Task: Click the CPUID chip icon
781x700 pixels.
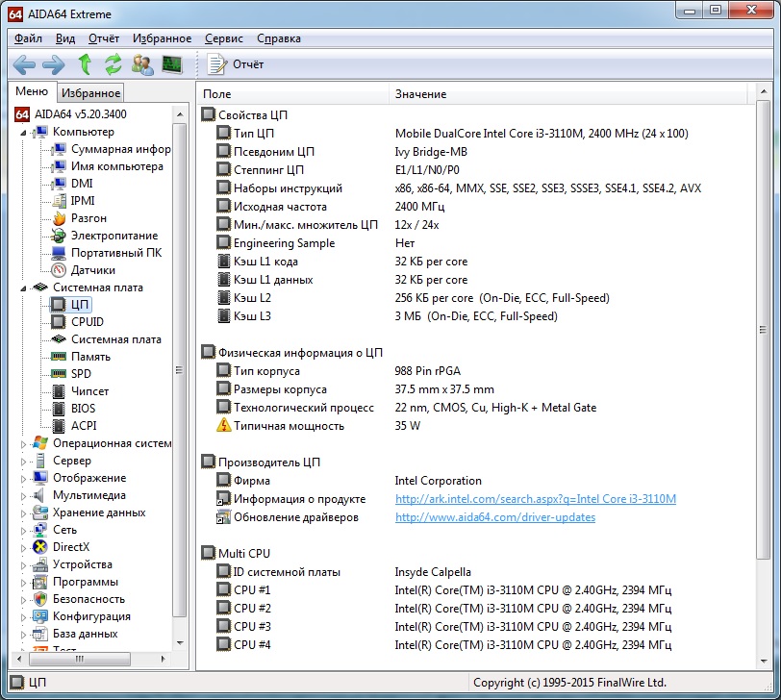Action: click(x=59, y=322)
